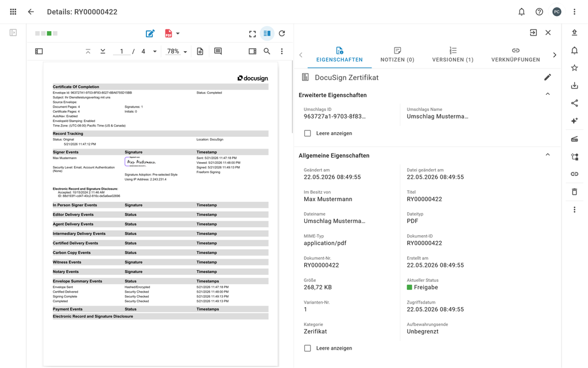Delete the document with trash icon
Screen dimensions: 588x368
click(574, 192)
